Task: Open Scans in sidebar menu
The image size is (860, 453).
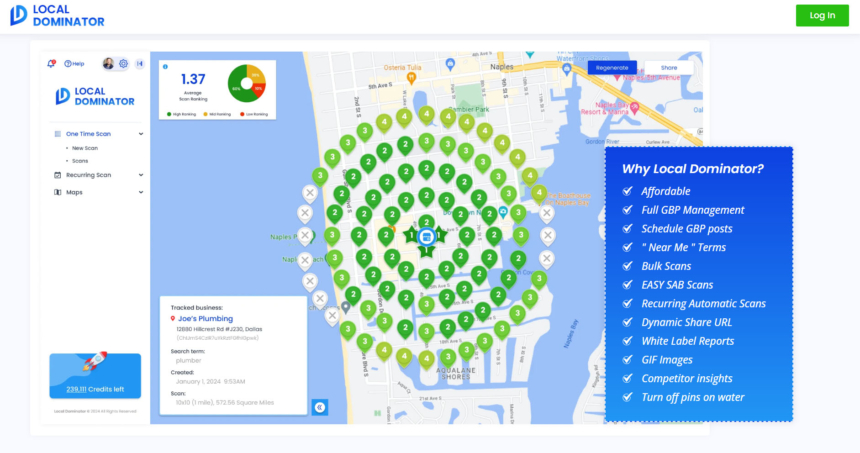Action: pyautogui.click(x=80, y=160)
